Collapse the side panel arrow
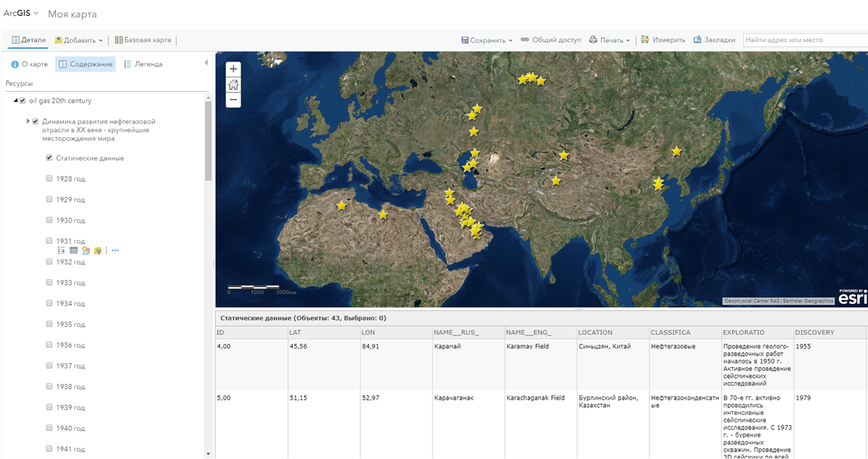Image resolution: width=868 pixels, height=459 pixels. click(x=206, y=63)
